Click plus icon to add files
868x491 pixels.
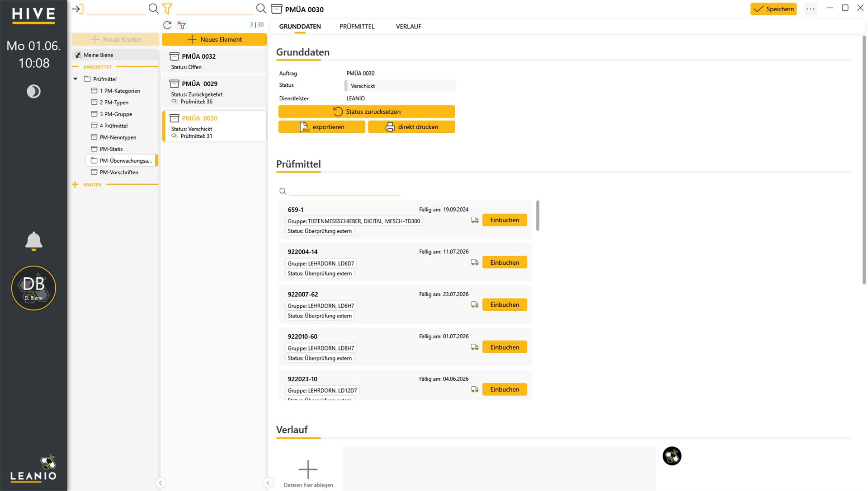(308, 469)
